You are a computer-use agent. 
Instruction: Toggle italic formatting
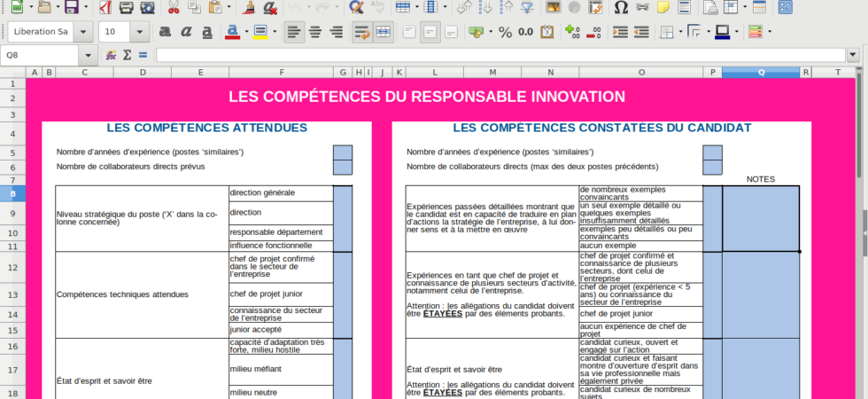click(x=186, y=32)
